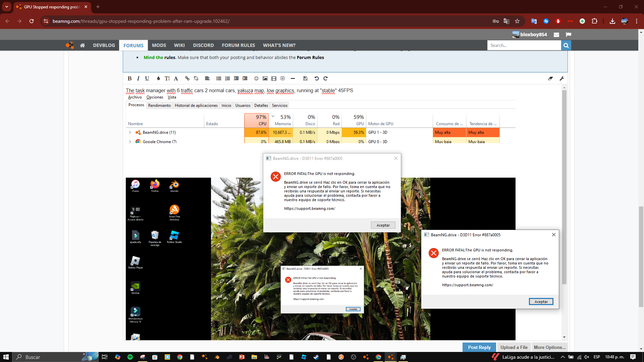This screenshot has width=644, height=362.
Task: Open the Chrome tab search chevron
Action: pyautogui.click(x=7, y=7)
